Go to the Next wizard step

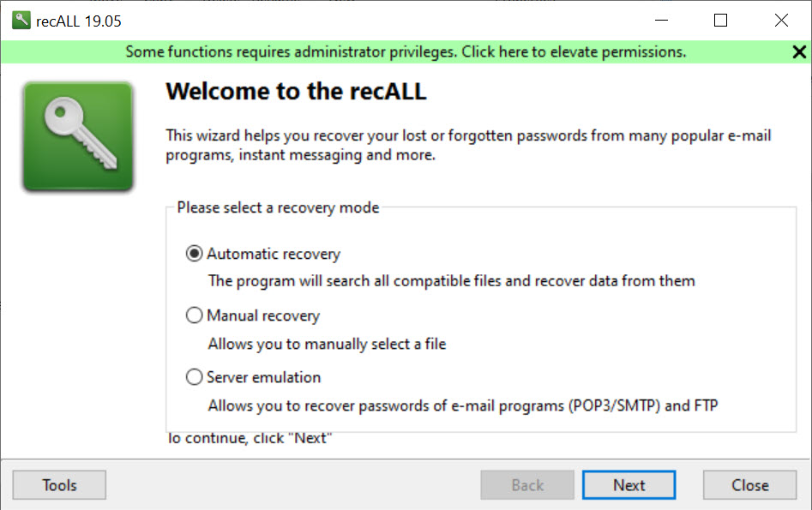(x=629, y=485)
